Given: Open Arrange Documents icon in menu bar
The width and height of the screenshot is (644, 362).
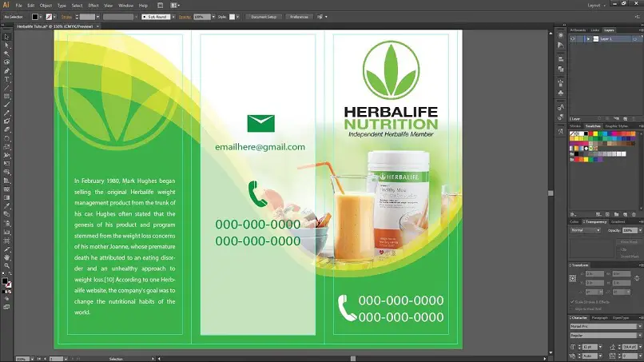Looking at the screenshot, I should click(x=174, y=6).
